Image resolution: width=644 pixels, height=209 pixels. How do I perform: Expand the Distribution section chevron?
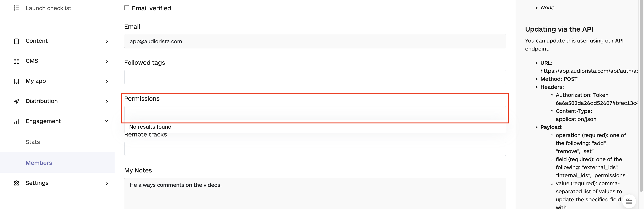pyautogui.click(x=107, y=102)
